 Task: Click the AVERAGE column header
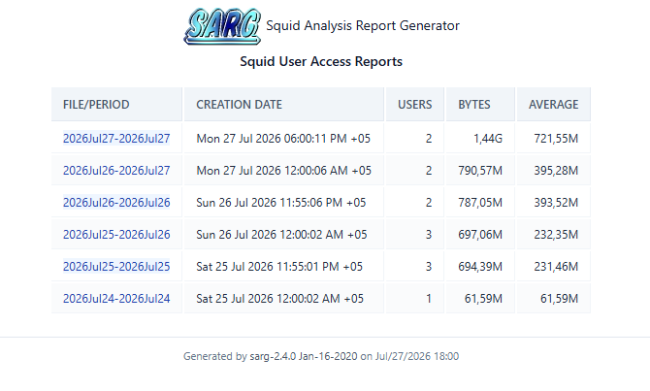553,104
